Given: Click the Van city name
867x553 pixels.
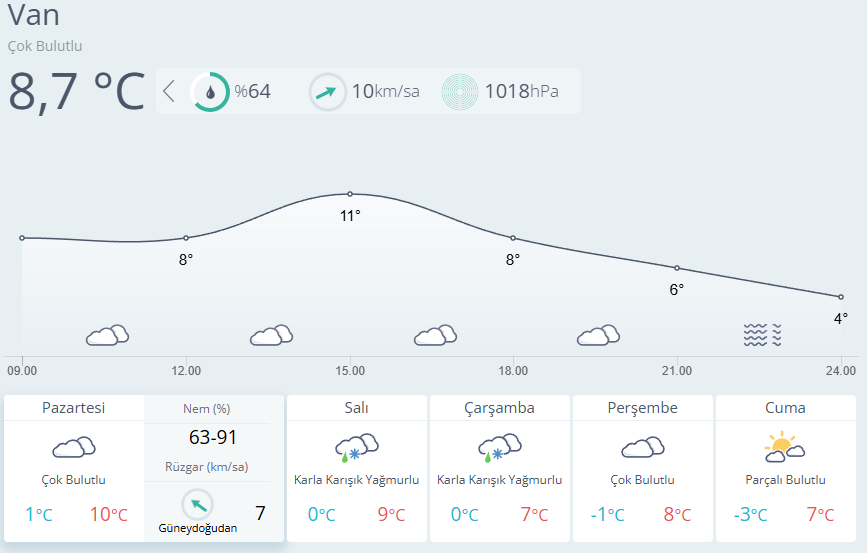Looking at the screenshot, I should tap(34, 16).
